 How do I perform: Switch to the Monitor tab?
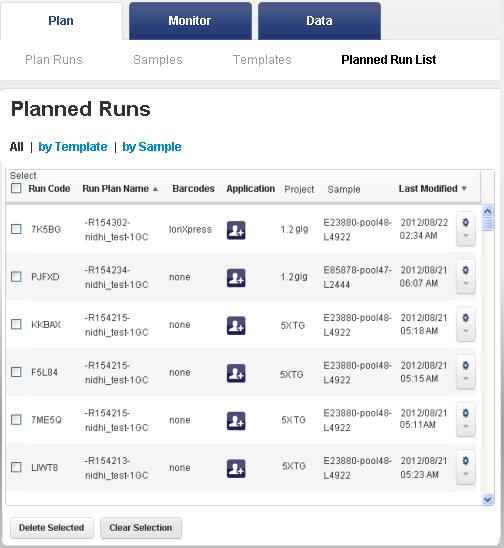(190, 21)
